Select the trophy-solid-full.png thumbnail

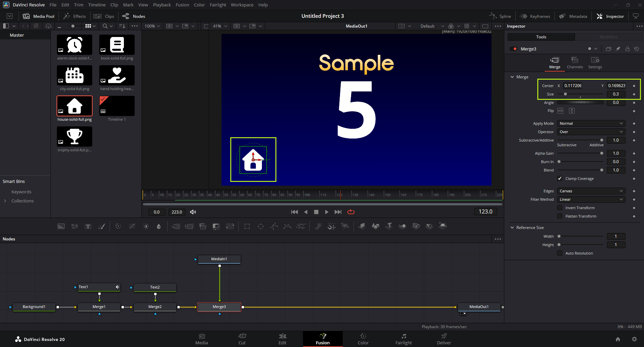point(74,137)
